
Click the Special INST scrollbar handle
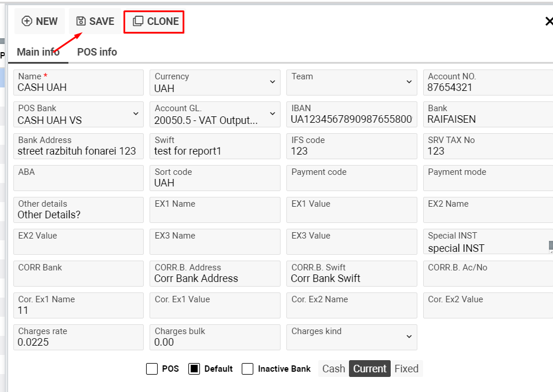pos(550,246)
